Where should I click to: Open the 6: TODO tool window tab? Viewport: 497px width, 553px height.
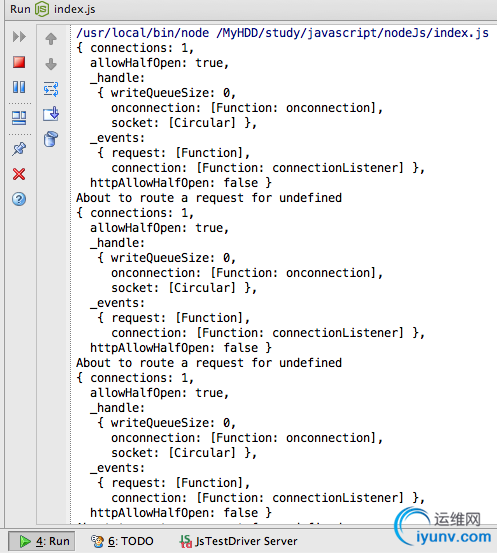[x=122, y=541]
